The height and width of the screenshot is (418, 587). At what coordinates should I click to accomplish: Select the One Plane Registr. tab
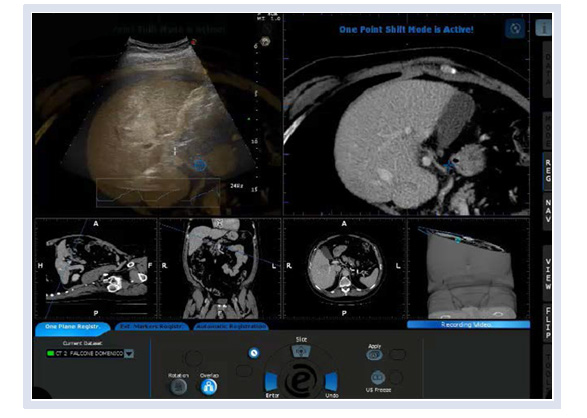tap(73, 327)
